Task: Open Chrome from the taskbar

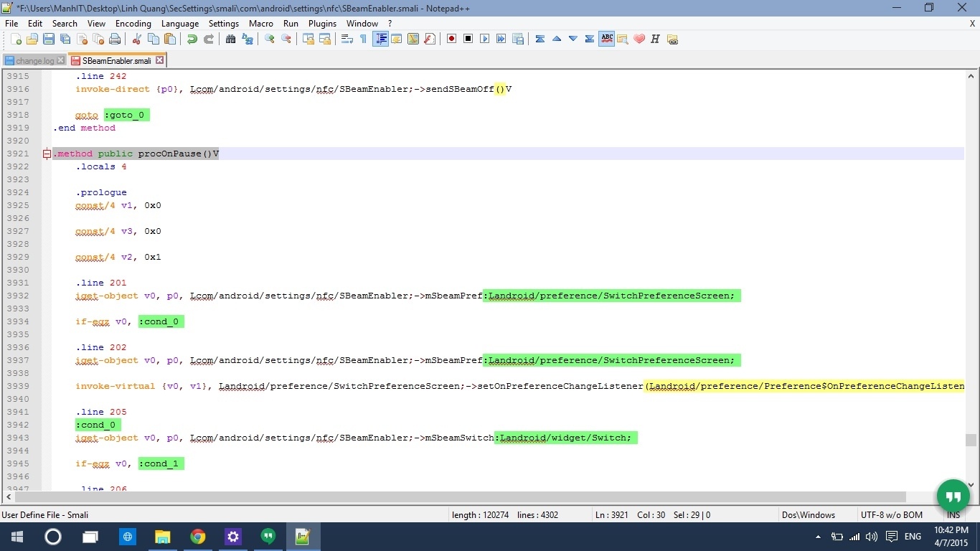Action: pyautogui.click(x=197, y=537)
